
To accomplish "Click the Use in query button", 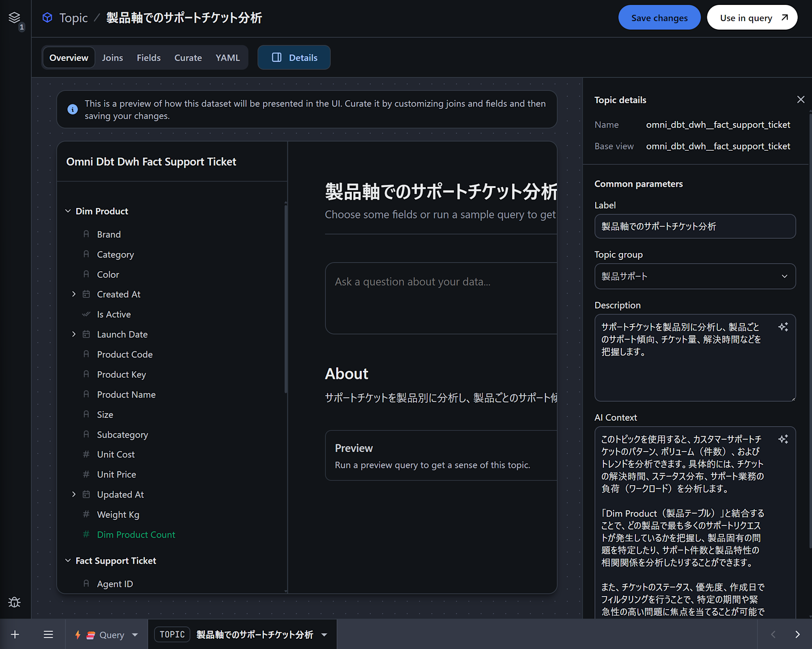I will tap(752, 18).
